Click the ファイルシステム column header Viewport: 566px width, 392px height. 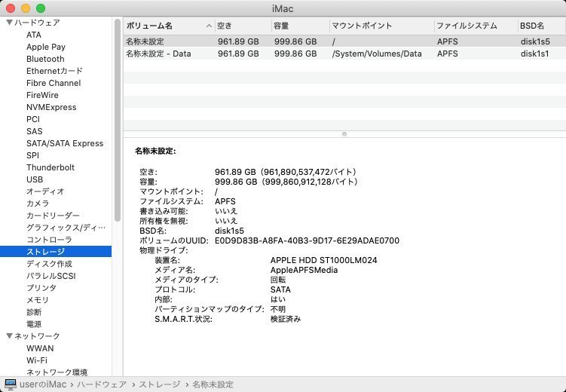[x=473, y=26]
